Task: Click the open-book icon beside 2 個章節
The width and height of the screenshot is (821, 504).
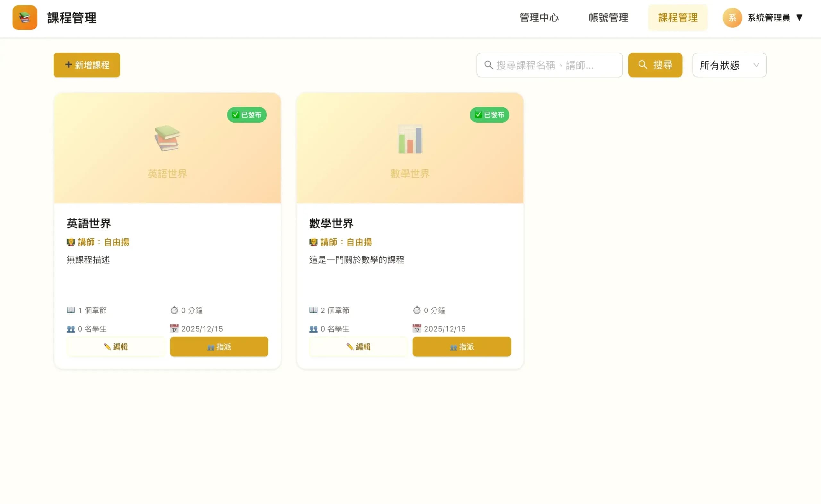Action: coord(314,310)
